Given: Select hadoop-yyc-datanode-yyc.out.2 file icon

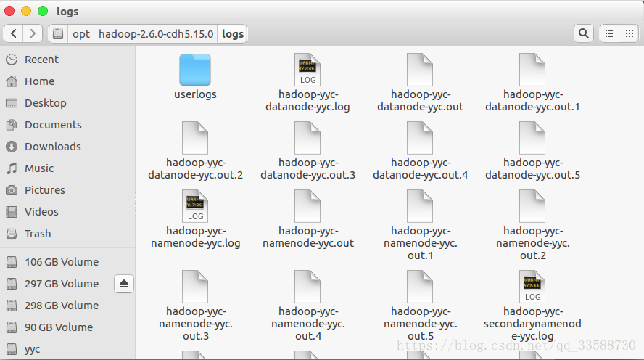Looking at the screenshot, I should (195, 138).
